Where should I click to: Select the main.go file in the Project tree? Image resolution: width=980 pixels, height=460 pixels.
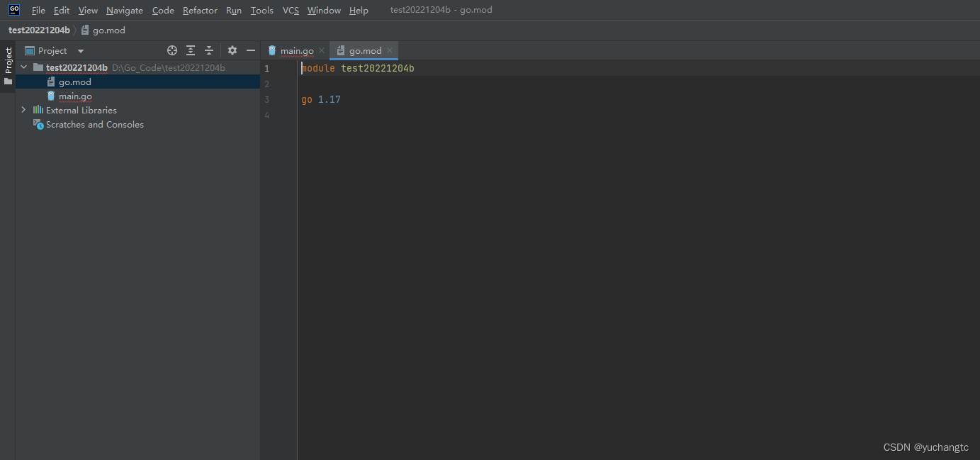click(74, 96)
